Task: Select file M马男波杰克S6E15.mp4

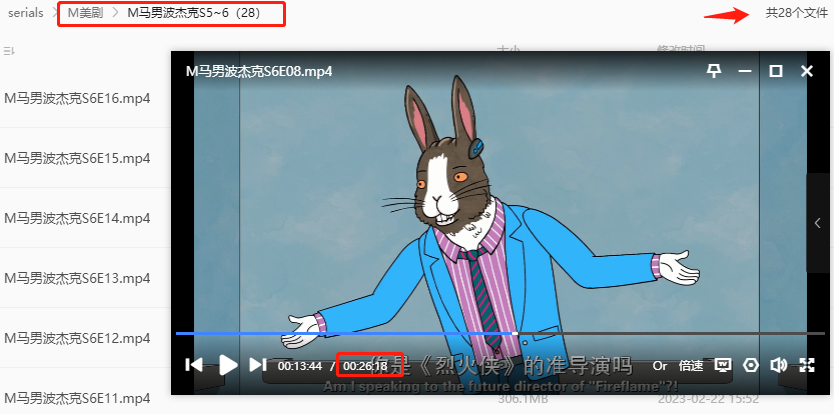Action: (x=77, y=159)
